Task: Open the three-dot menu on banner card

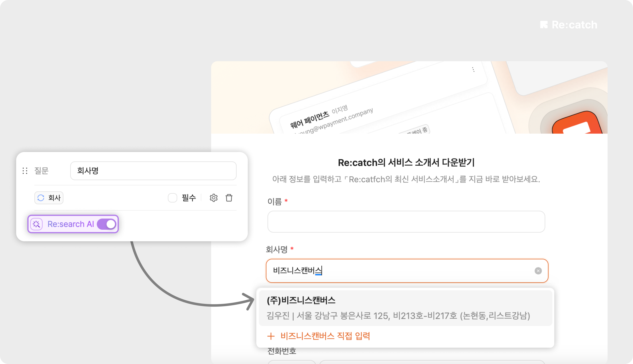Action: [473, 69]
